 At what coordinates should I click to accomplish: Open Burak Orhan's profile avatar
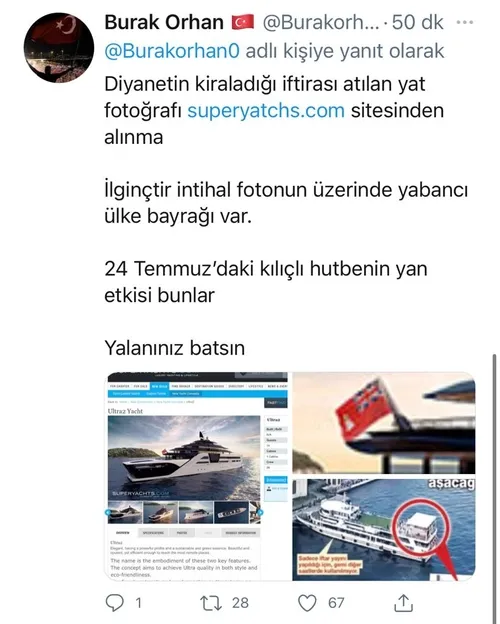[59, 48]
